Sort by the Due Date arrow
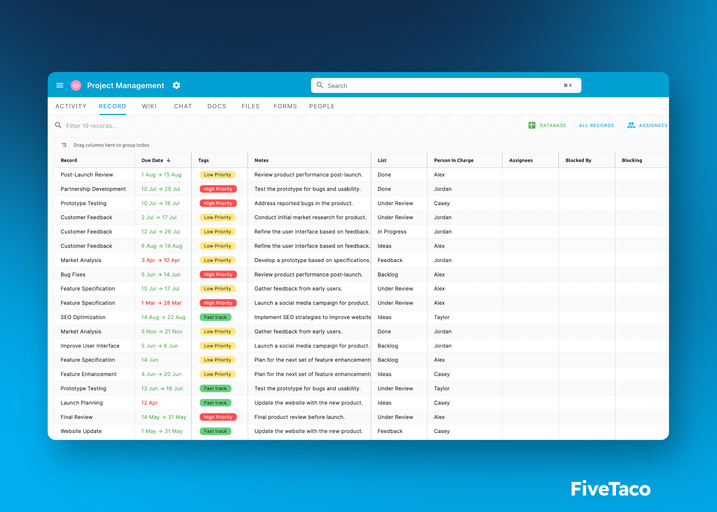 click(x=169, y=160)
